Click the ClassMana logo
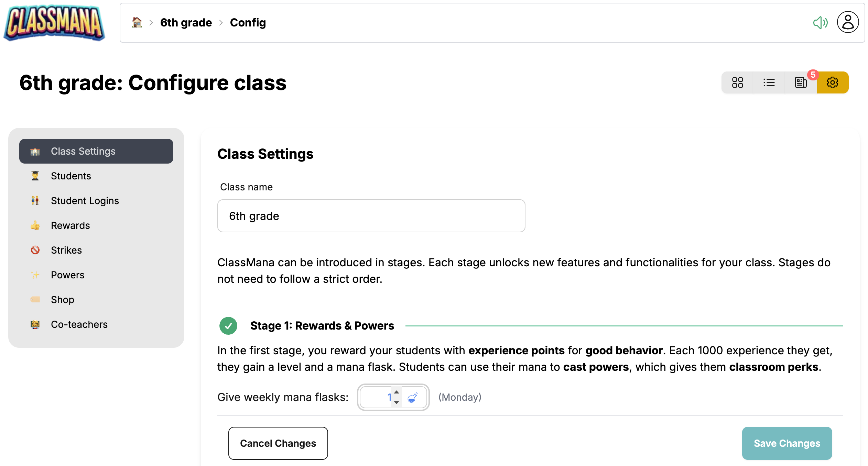The height and width of the screenshot is (466, 868). (54, 23)
